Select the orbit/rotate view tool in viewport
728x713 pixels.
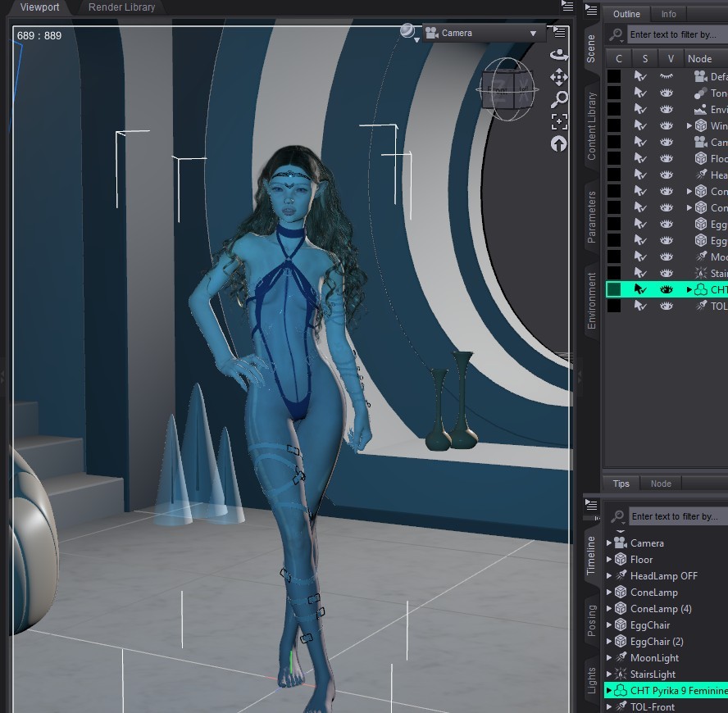pos(559,55)
